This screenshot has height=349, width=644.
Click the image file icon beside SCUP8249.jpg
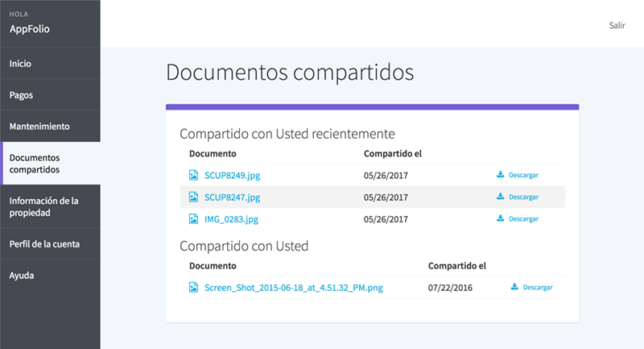pyautogui.click(x=193, y=175)
